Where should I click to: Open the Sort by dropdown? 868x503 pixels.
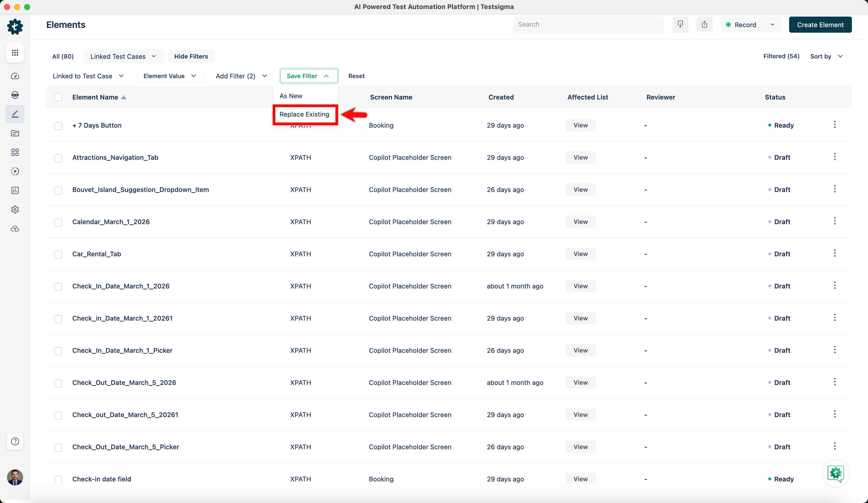[826, 57]
